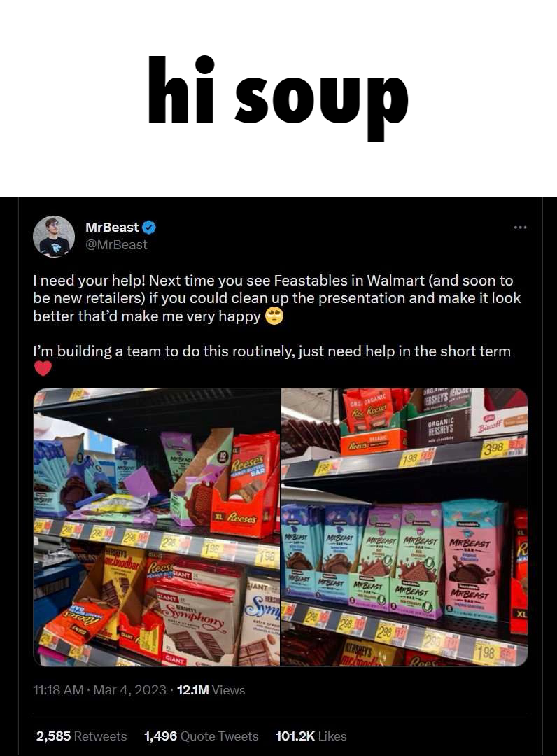Open MrBeast's profile avatar picture
The width and height of the screenshot is (557, 756).
tap(54, 237)
